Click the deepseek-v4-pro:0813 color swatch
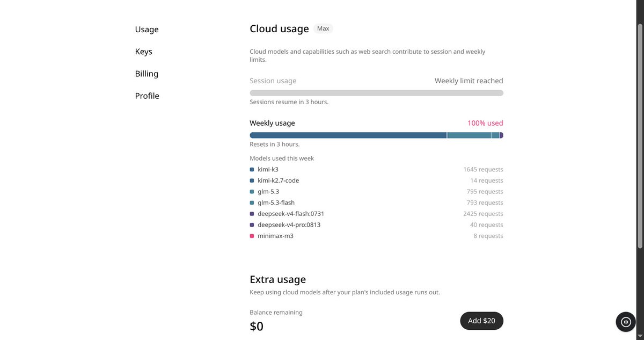 252,225
